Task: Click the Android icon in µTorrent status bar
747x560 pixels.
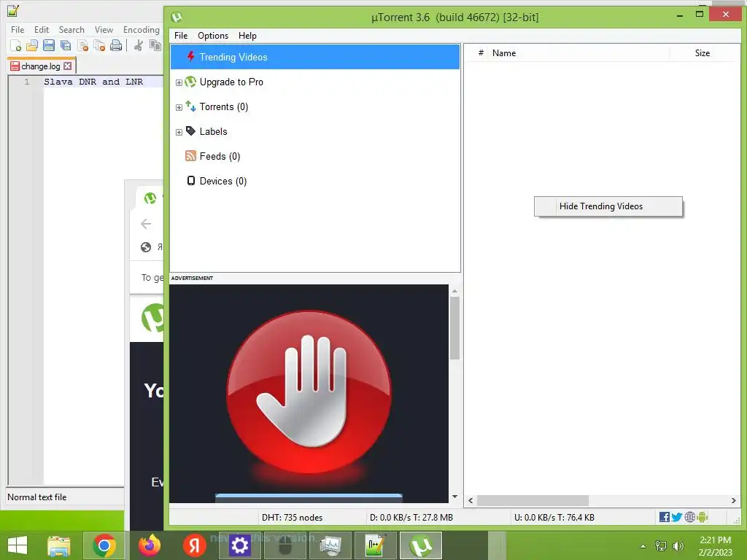Action: [x=702, y=517]
